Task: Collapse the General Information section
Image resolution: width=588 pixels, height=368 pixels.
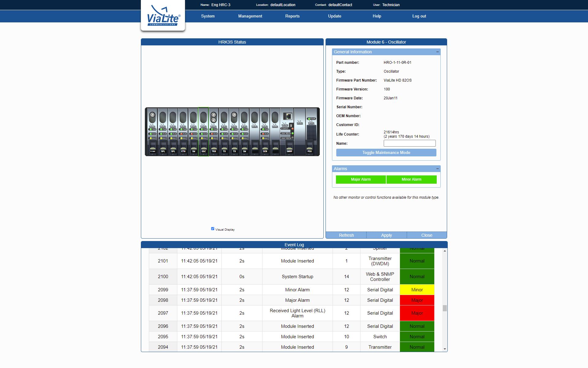Action: click(437, 52)
